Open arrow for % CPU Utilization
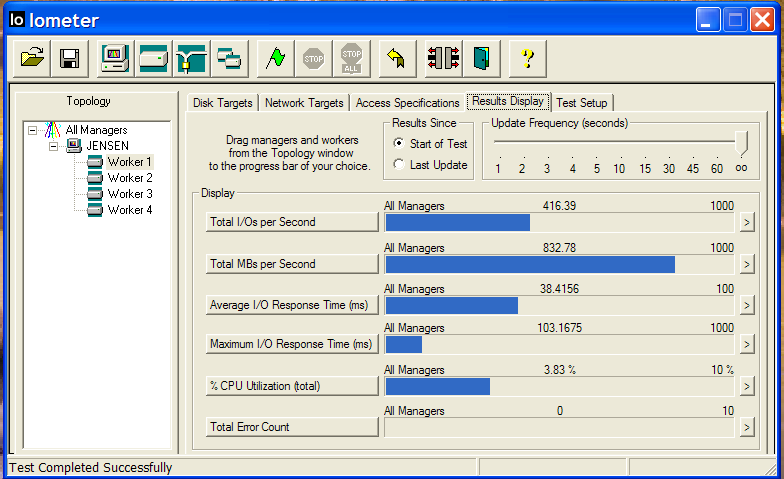Viewport: 784px width, 479px height. (x=746, y=386)
